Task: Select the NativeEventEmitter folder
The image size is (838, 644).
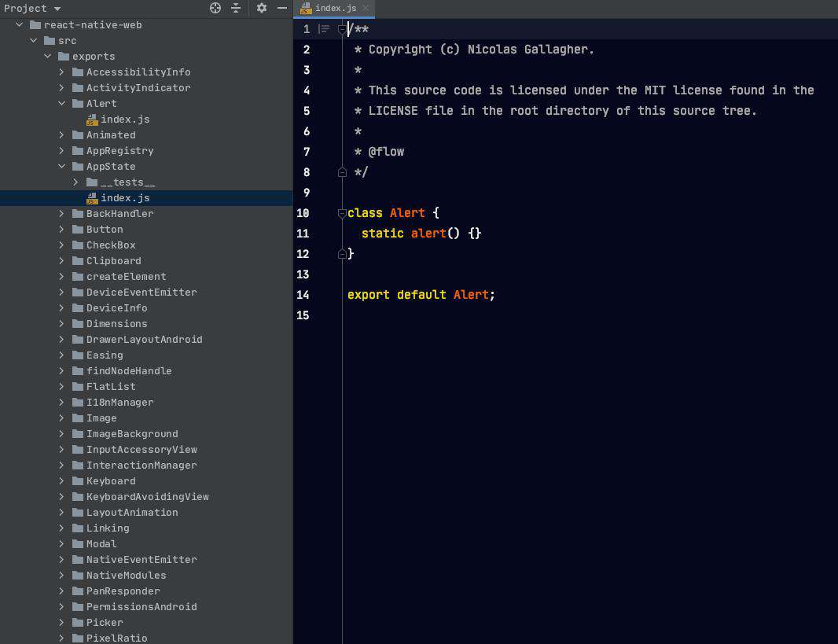Action: [142, 560]
